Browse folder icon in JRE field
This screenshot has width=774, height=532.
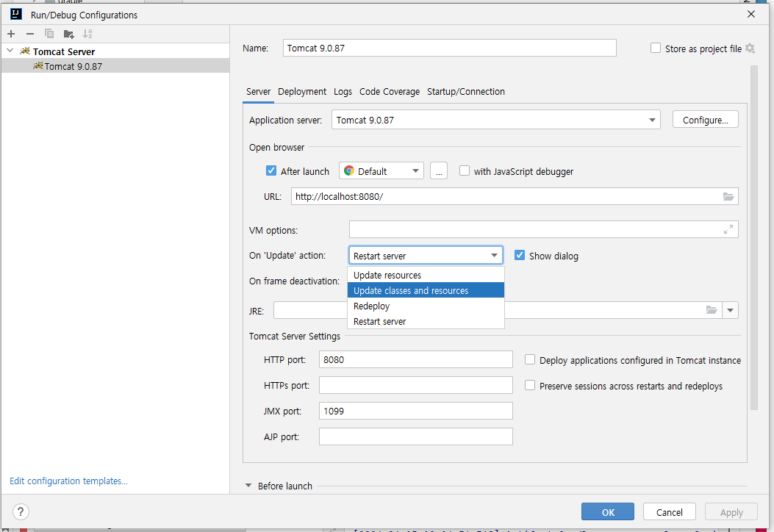tap(712, 310)
